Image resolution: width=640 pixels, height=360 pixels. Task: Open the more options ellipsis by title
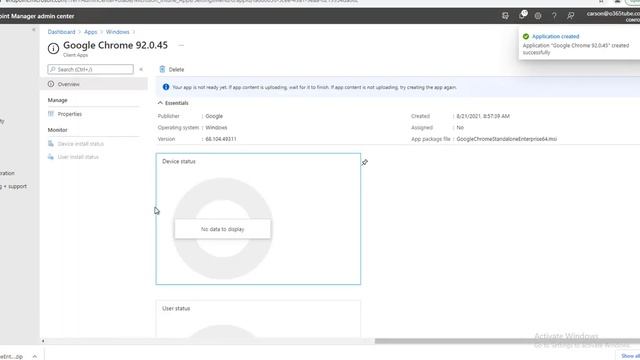point(181,45)
